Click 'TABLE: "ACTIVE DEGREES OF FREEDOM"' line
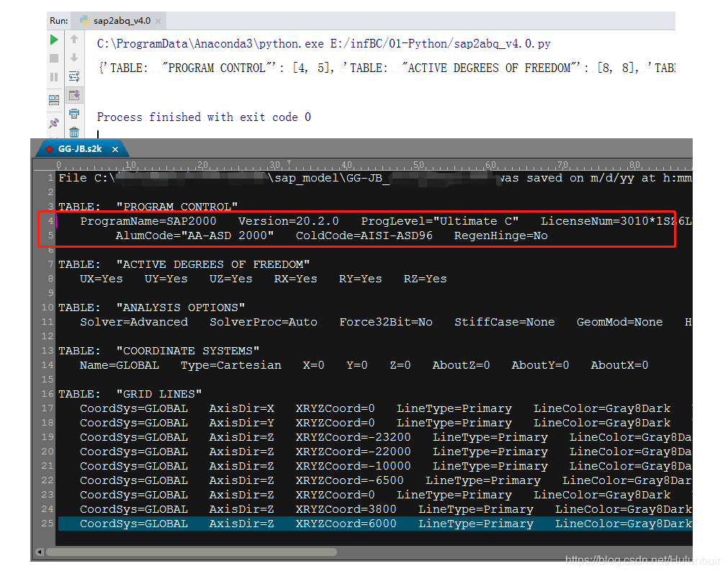This screenshot has height=574, width=728. point(184,264)
